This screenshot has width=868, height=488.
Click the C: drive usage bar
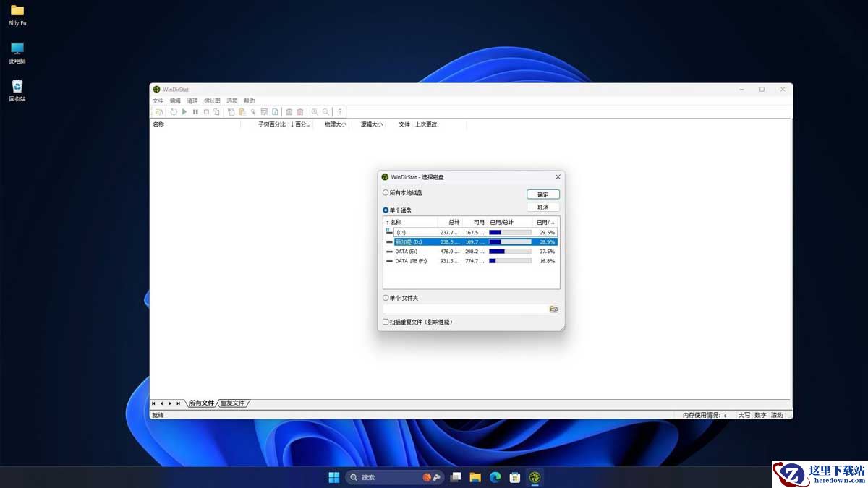(x=510, y=232)
